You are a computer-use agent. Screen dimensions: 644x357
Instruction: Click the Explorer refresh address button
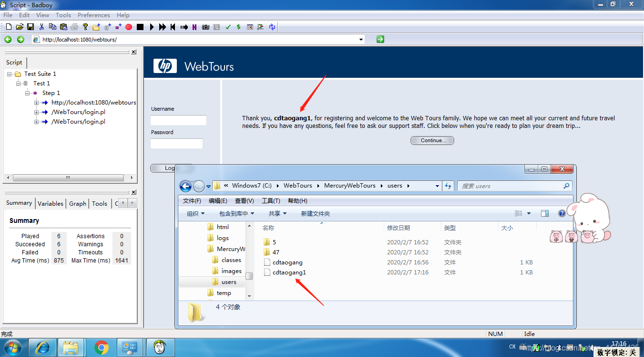[x=448, y=186]
